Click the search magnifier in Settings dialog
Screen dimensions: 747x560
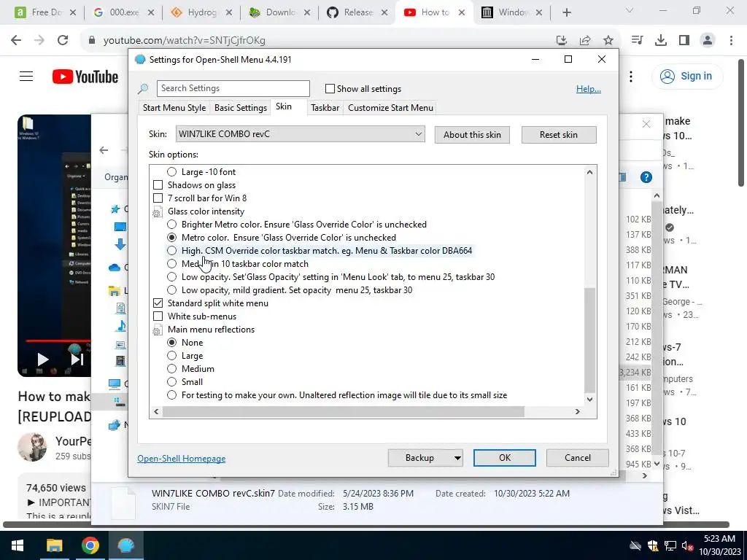click(x=143, y=88)
